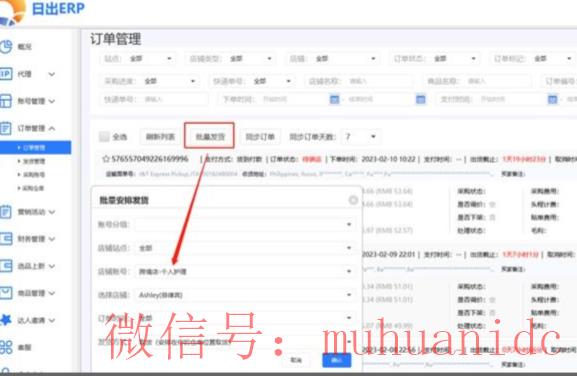Expand the 账号管理 sidebar menu chevron
The width and height of the screenshot is (577, 376).
[52, 101]
